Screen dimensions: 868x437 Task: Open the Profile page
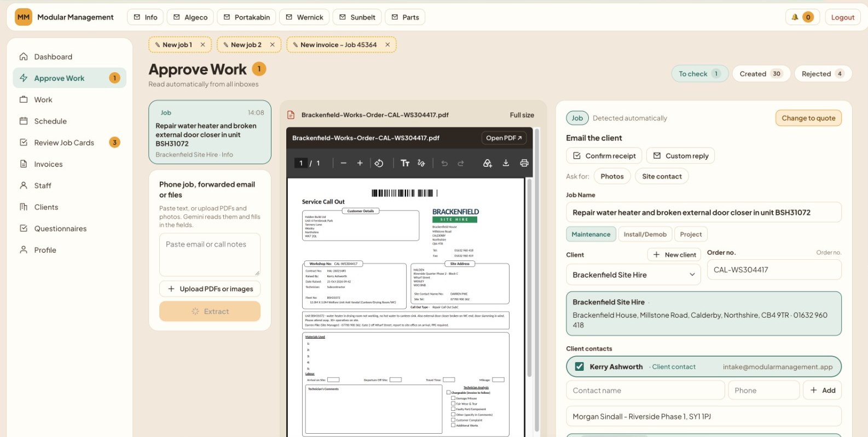(x=70, y=250)
